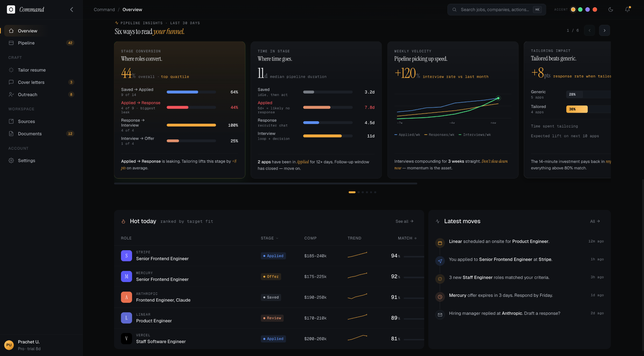Open All latest moves link
This screenshot has width=644, height=356.
pyautogui.click(x=595, y=221)
